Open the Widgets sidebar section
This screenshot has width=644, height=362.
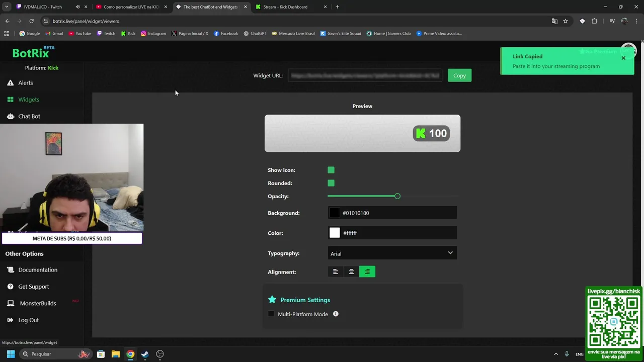29,100
